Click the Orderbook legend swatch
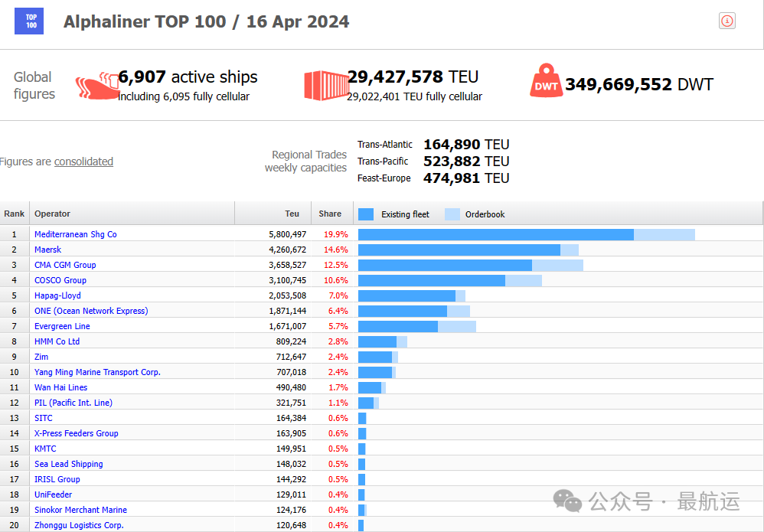764x532 pixels. coord(452,214)
